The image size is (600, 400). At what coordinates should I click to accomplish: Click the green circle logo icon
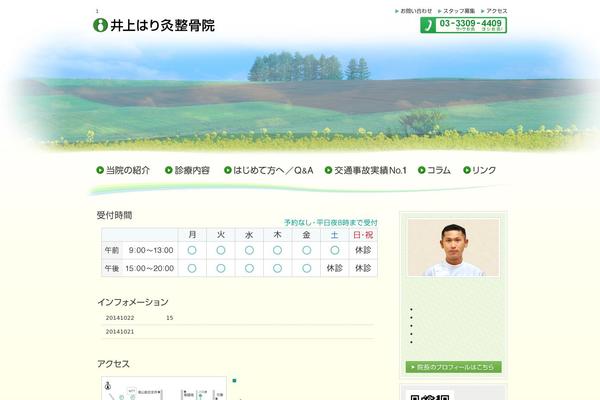click(100, 25)
